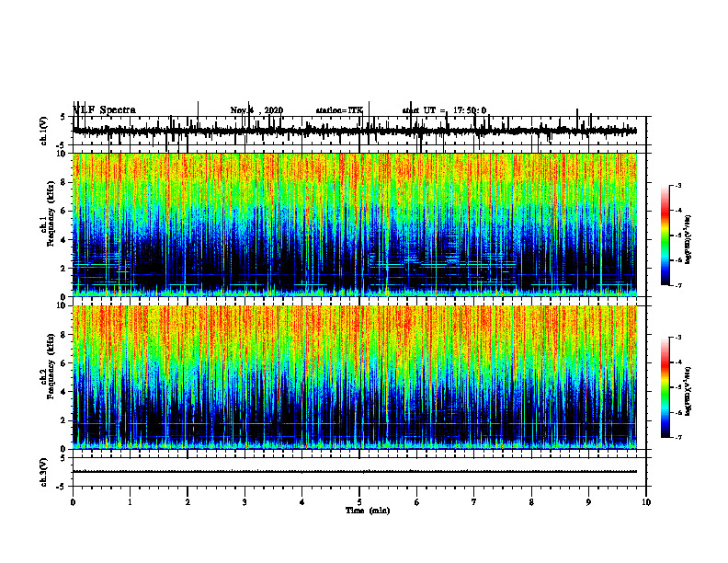Click the ch.2 spectrogram colorbar
728x563 pixels.
(x=665, y=387)
